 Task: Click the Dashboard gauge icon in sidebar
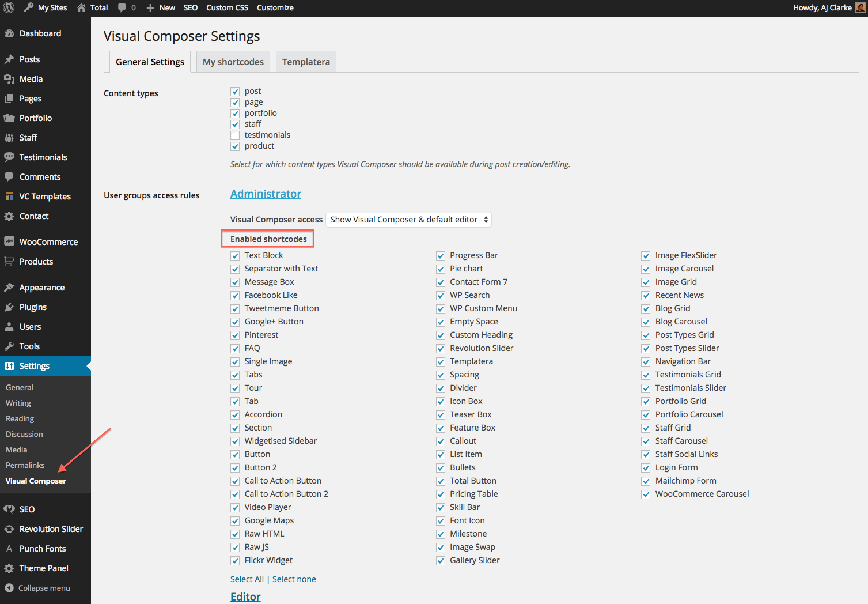tap(9, 33)
